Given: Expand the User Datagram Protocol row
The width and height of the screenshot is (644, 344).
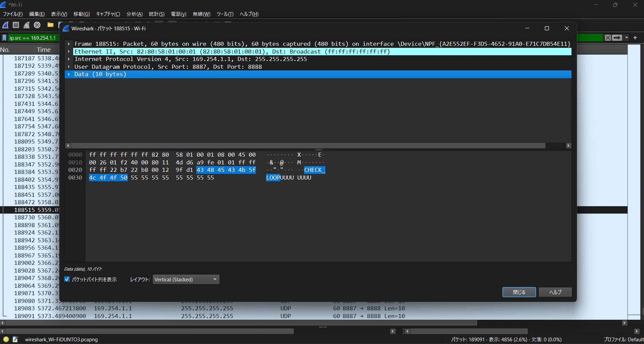Looking at the screenshot, I should pyautogui.click(x=69, y=67).
